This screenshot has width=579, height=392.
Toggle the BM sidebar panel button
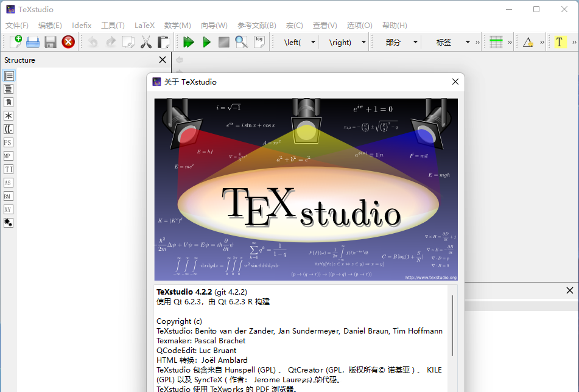[9, 196]
